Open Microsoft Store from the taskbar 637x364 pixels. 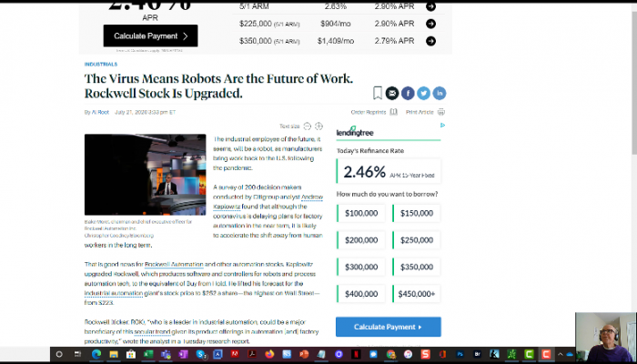pyautogui.click(x=130, y=354)
